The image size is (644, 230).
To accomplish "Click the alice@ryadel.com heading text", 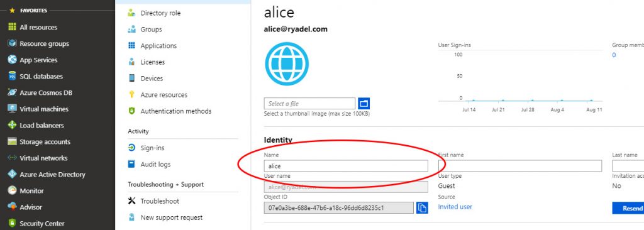I will coord(296,29).
